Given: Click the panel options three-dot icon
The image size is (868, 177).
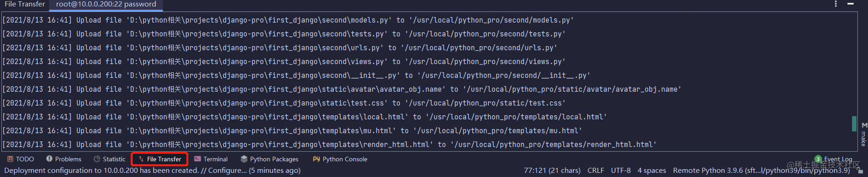Looking at the screenshot, I should 836,4.
